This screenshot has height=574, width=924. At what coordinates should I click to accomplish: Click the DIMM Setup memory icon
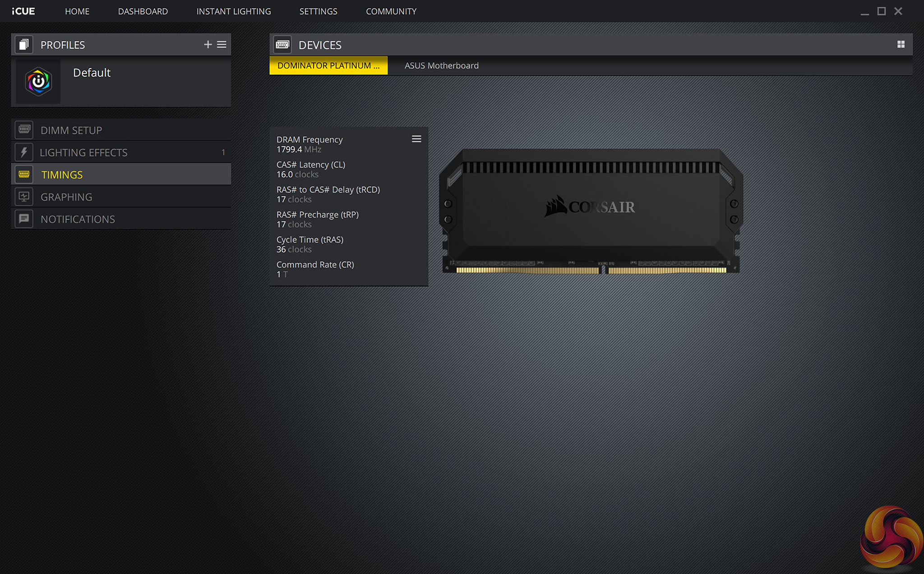[24, 130]
